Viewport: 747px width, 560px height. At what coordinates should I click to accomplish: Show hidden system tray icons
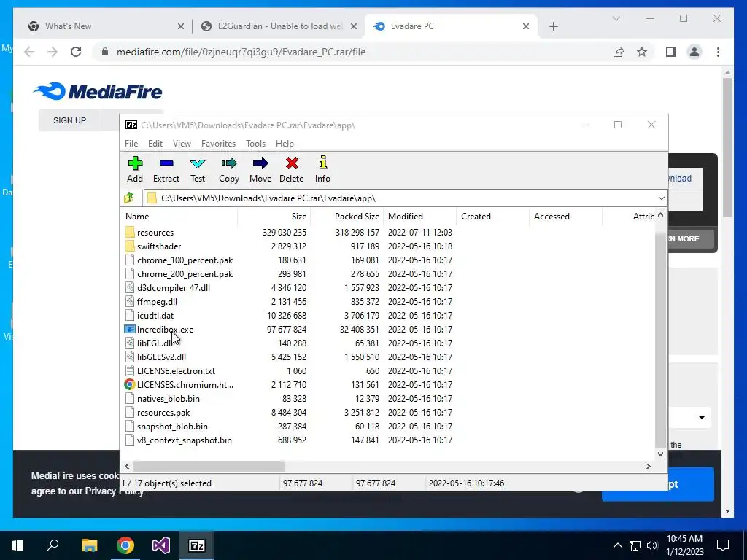617,545
